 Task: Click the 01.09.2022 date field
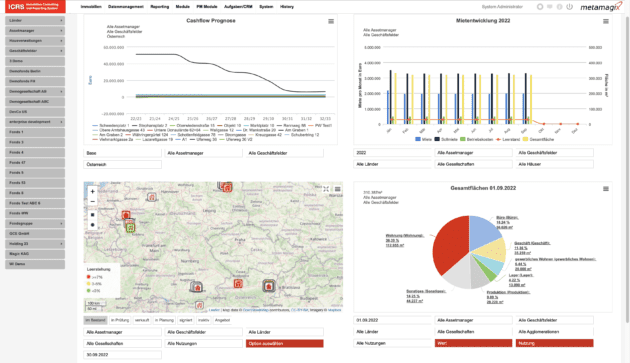point(393,320)
